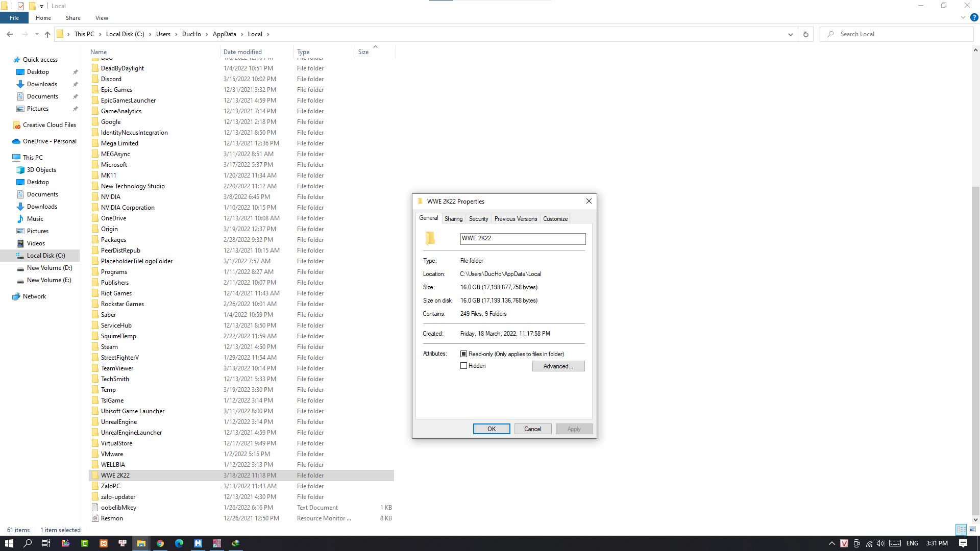Click the Steam folder in list
The image size is (980, 551).
coord(109,346)
